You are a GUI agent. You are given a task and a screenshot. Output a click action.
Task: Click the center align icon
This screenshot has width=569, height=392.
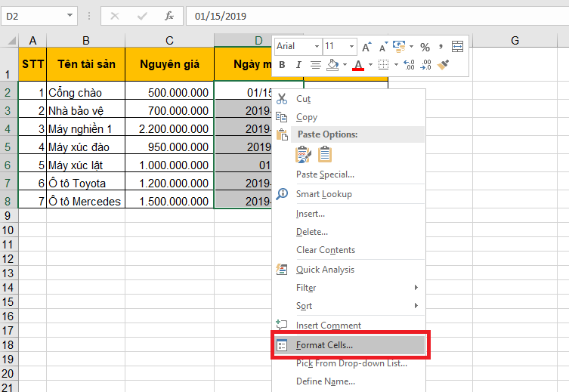coord(315,65)
